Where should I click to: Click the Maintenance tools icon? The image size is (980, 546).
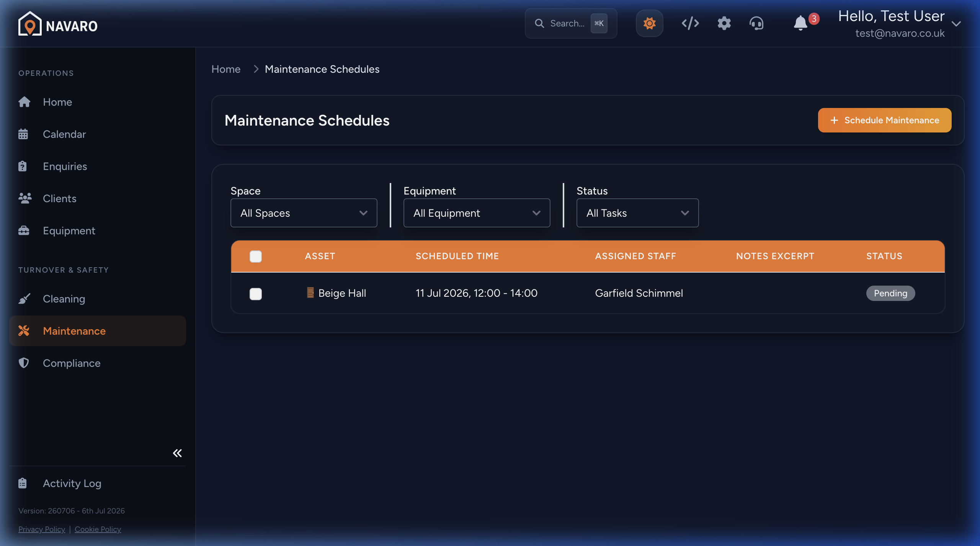[24, 331]
